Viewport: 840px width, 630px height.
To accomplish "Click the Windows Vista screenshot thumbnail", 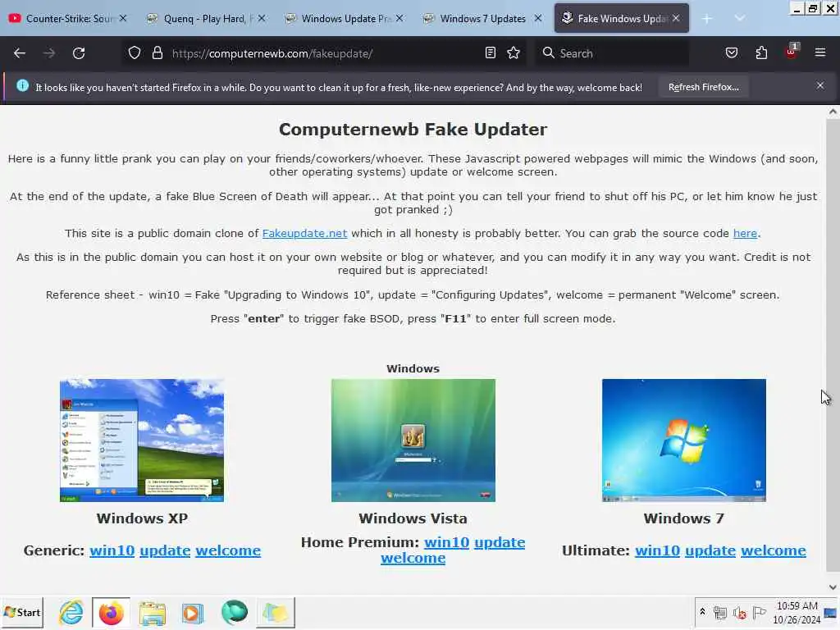I will click(x=413, y=441).
